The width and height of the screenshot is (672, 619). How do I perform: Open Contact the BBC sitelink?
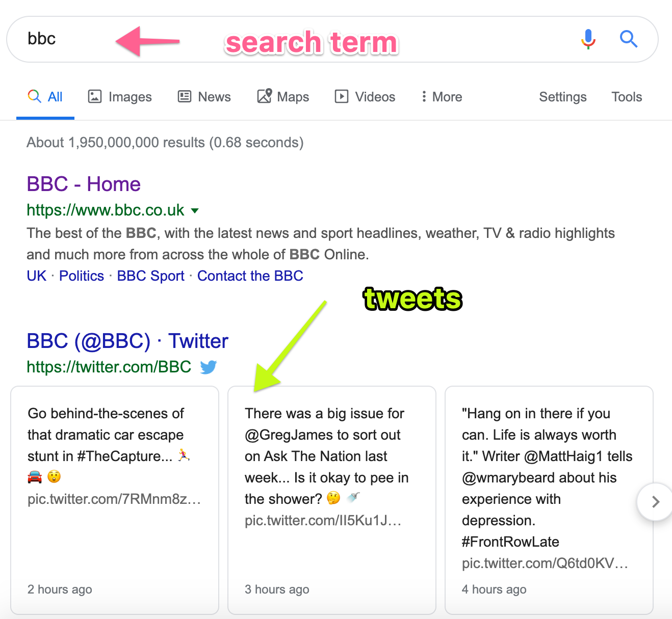[250, 276]
